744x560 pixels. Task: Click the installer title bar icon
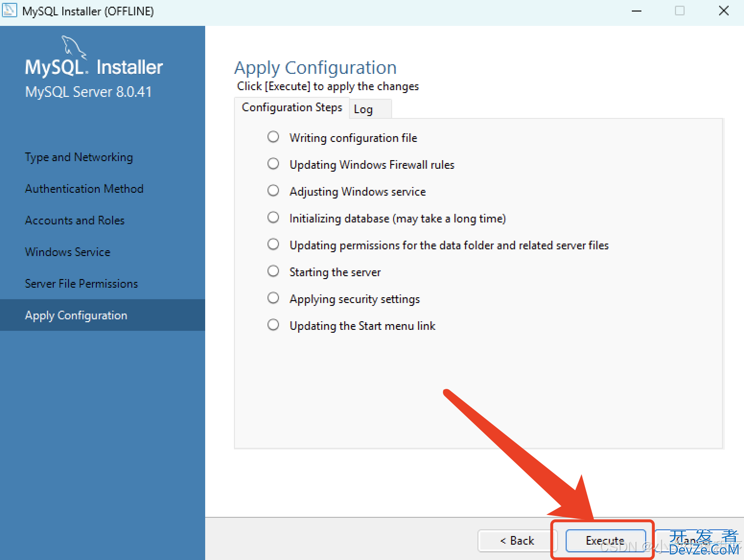(10, 10)
